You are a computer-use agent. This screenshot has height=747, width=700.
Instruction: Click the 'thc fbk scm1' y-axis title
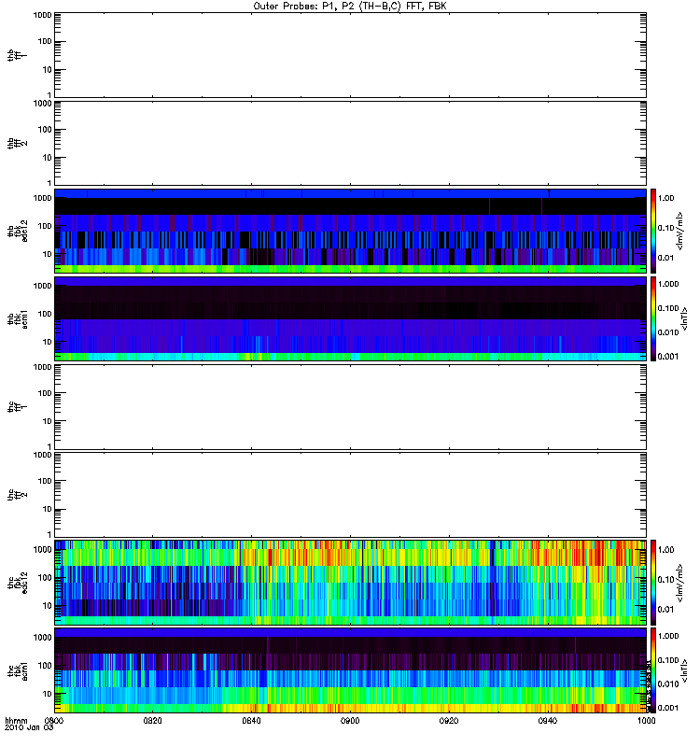[x=18, y=670]
